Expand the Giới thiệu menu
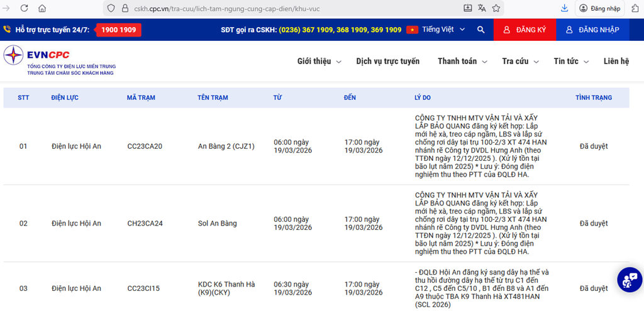The image size is (644, 311). (319, 62)
